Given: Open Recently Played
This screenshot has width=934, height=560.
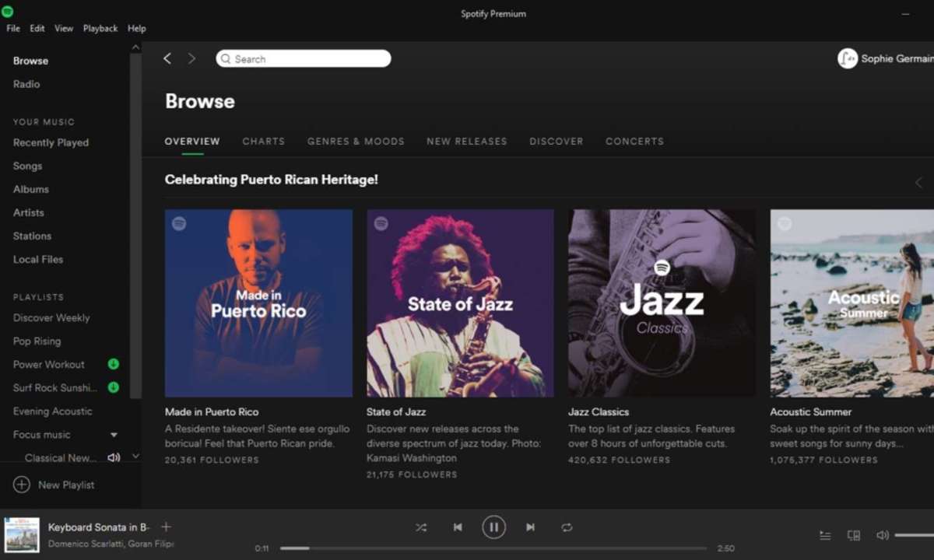Looking at the screenshot, I should pyautogui.click(x=51, y=142).
